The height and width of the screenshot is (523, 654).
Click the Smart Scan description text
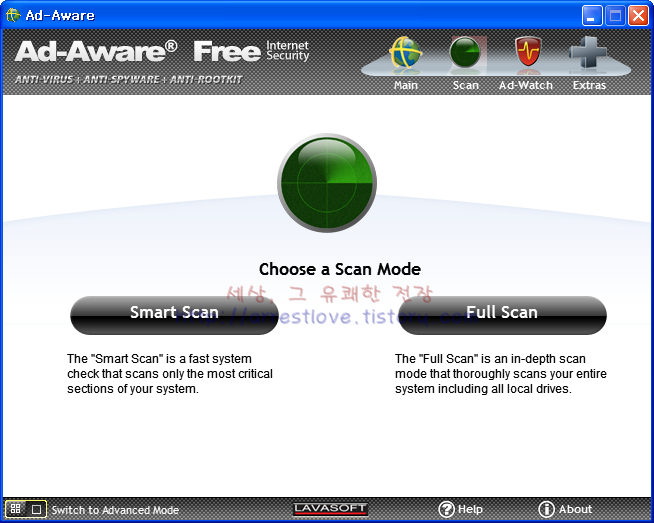[170, 374]
